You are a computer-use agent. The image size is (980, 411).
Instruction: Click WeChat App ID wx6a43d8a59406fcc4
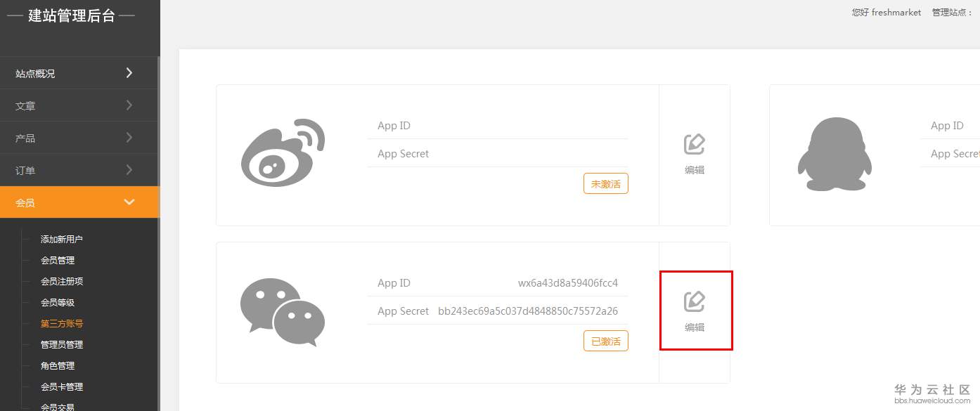click(568, 283)
